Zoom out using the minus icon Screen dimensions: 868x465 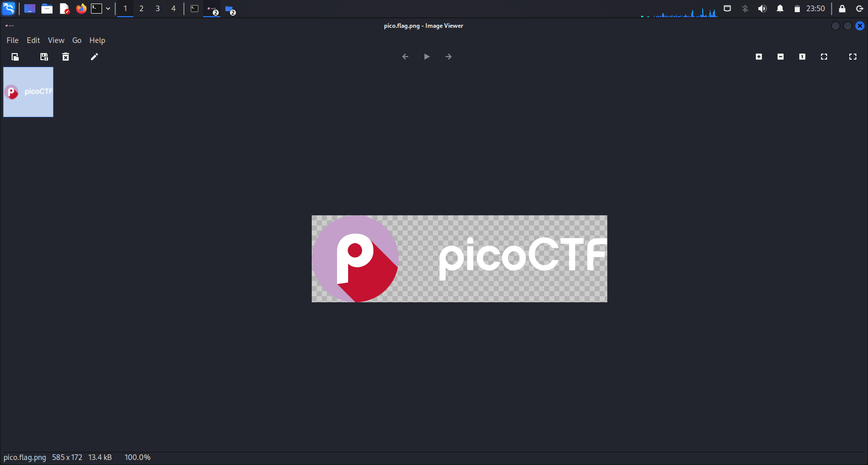[781, 57]
